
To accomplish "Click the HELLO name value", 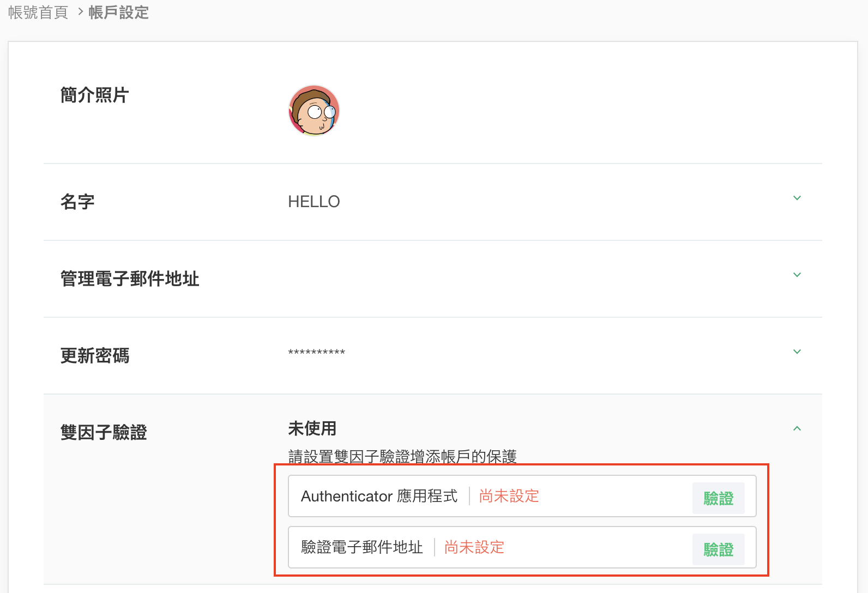I will click(314, 202).
